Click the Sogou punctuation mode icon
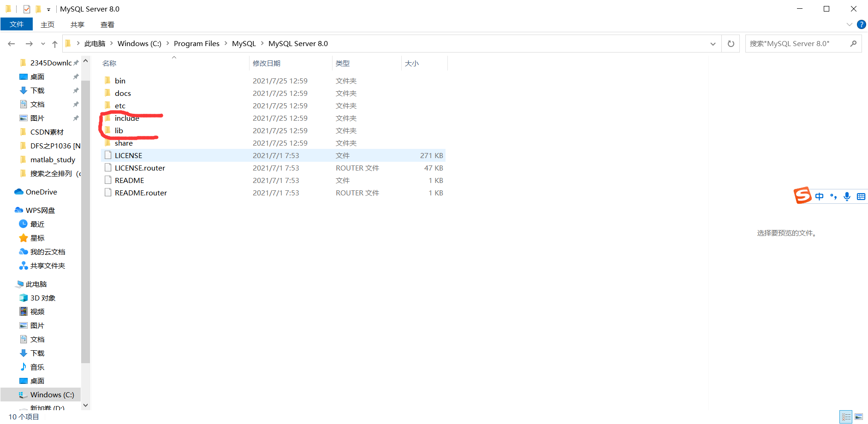Viewport: 868px width, 424px height. 833,196
